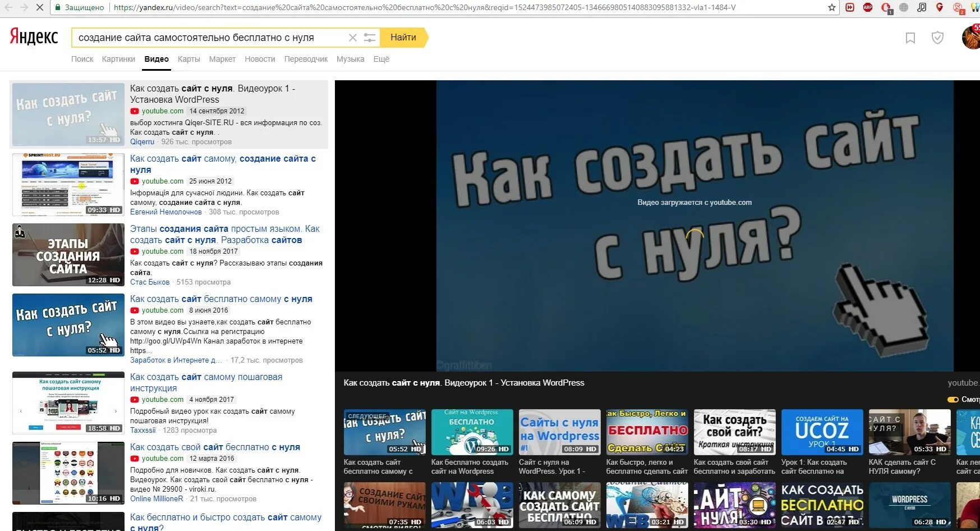Click the video title below the player
The width and height of the screenshot is (980, 531).
pyautogui.click(x=464, y=383)
